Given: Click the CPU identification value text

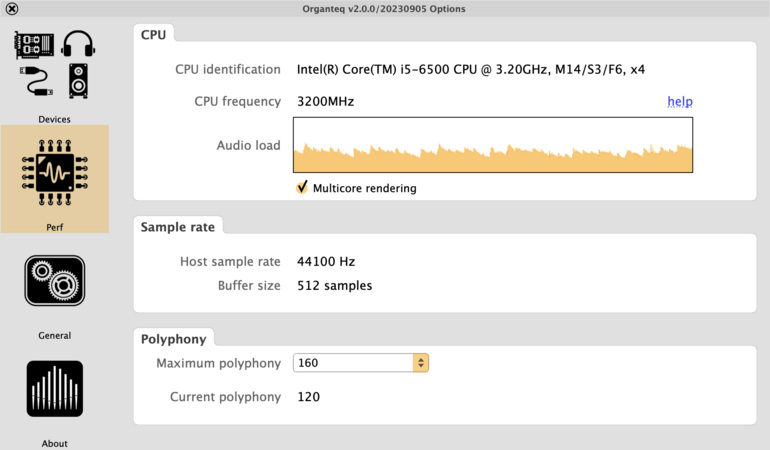Looking at the screenshot, I should click(x=470, y=69).
